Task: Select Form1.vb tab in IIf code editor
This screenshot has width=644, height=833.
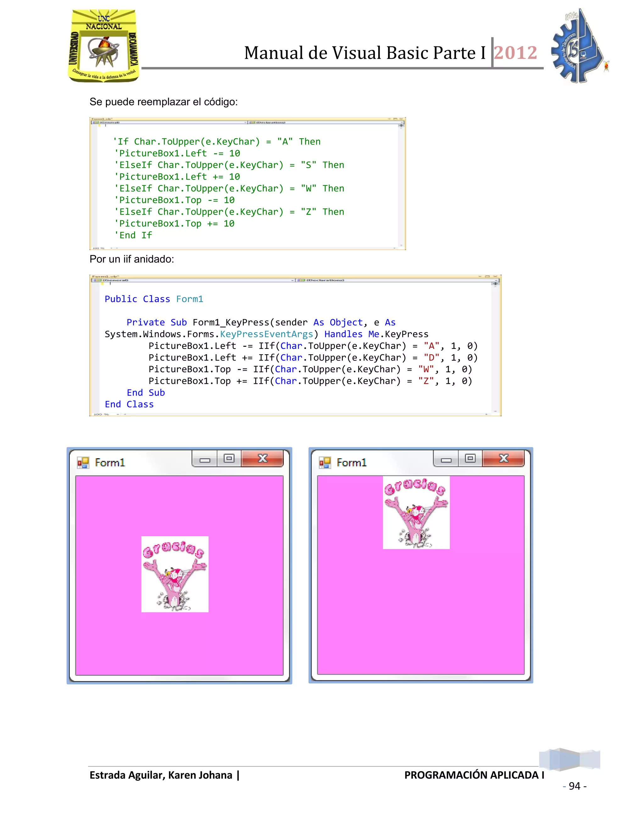Action: coord(105,276)
